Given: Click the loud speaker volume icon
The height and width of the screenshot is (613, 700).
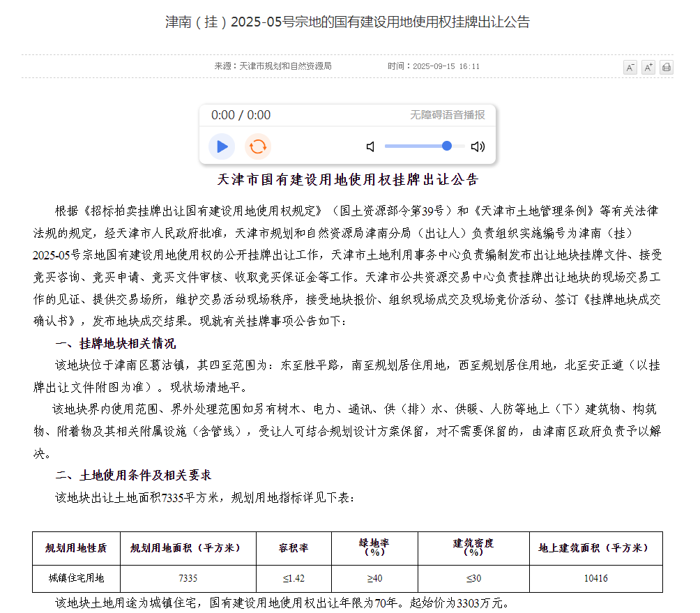Looking at the screenshot, I should coord(478,146).
